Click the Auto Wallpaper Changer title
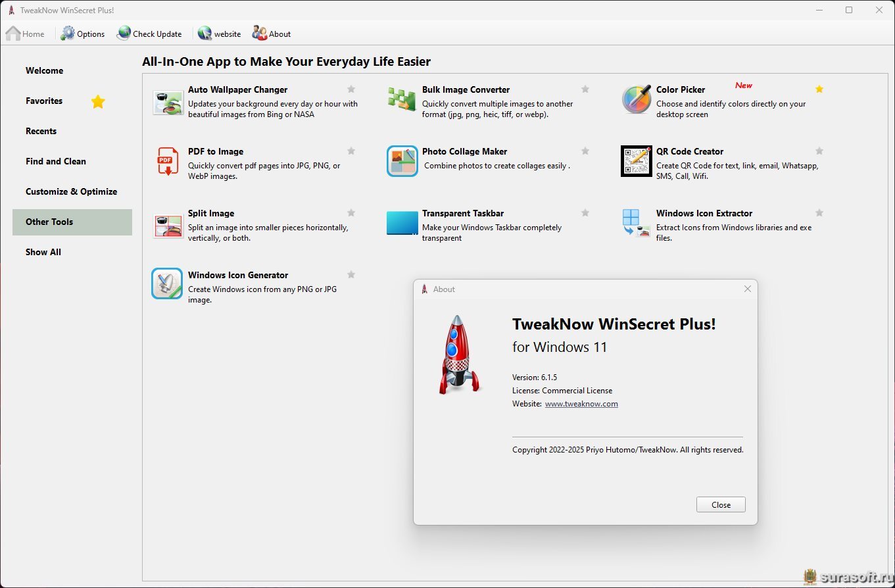This screenshot has height=588, width=895. click(x=237, y=89)
